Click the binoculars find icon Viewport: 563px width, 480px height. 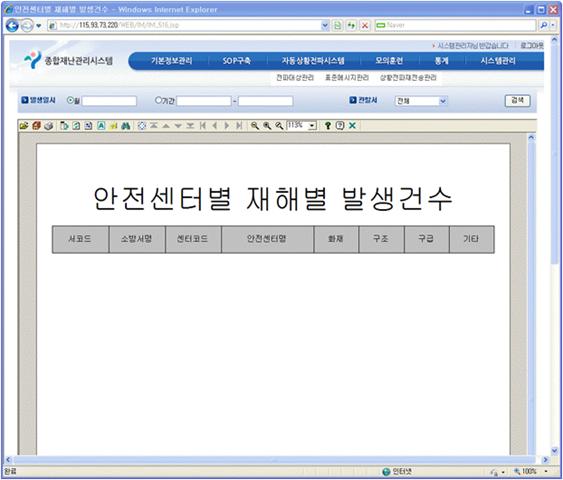click(126, 126)
